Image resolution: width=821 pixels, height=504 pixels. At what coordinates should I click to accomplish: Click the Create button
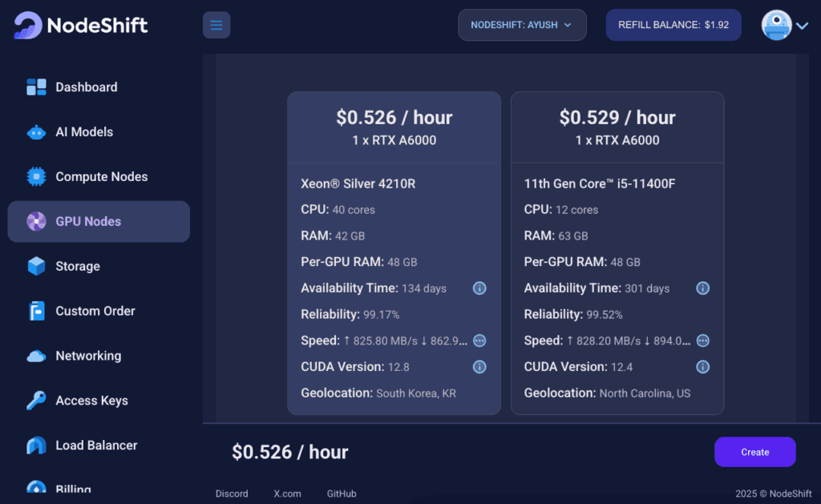tap(755, 452)
